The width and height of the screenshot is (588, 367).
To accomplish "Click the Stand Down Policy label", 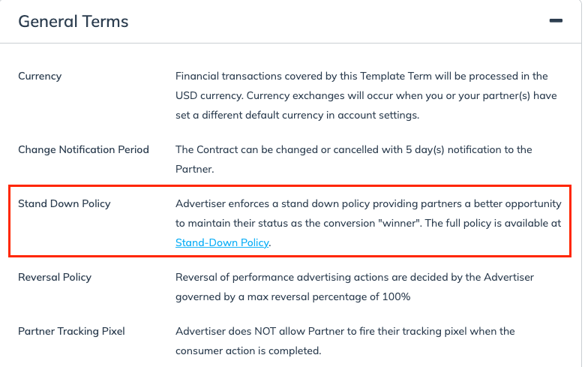I will (x=64, y=204).
